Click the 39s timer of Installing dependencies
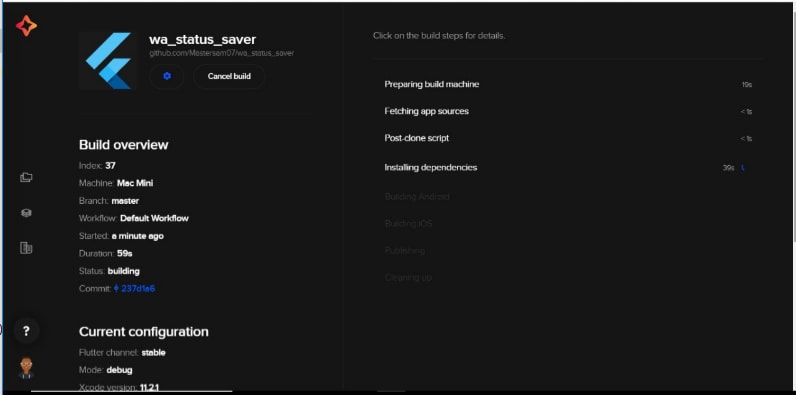The image size is (796, 395). click(x=728, y=168)
